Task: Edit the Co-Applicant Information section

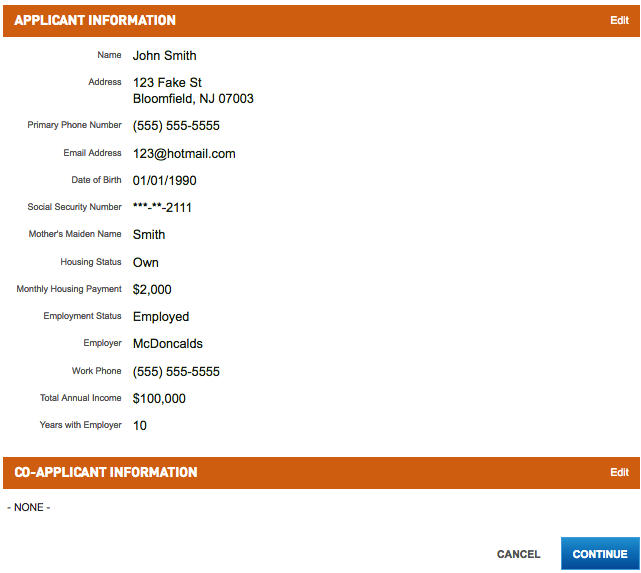Action: tap(619, 472)
